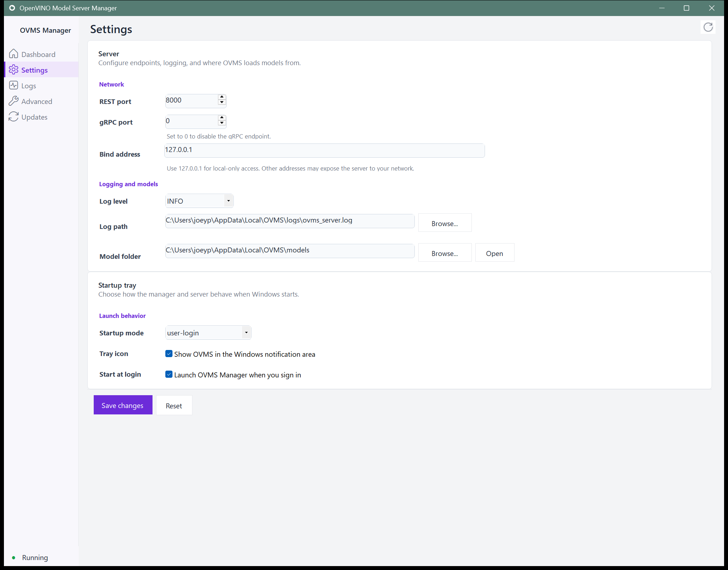Click the Log path text field
Image resolution: width=728 pixels, height=570 pixels.
(x=290, y=221)
